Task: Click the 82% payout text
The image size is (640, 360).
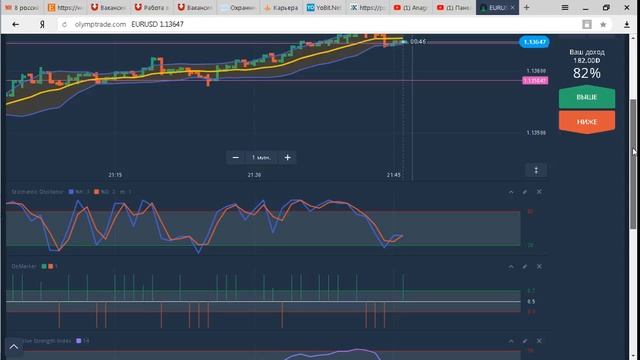Action: pyautogui.click(x=587, y=73)
